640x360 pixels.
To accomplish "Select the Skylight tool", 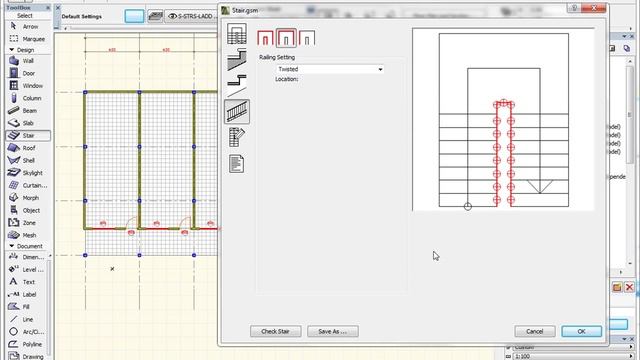I will 28,173.
